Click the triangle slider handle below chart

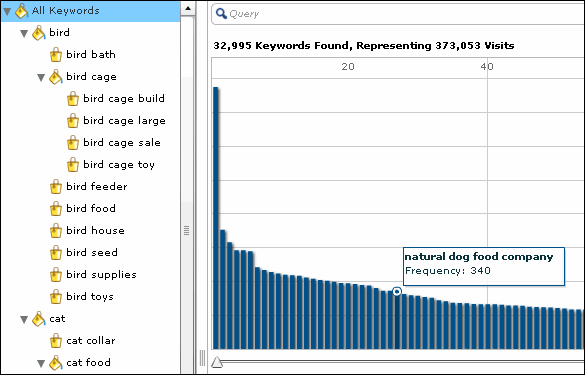pyautogui.click(x=217, y=362)
